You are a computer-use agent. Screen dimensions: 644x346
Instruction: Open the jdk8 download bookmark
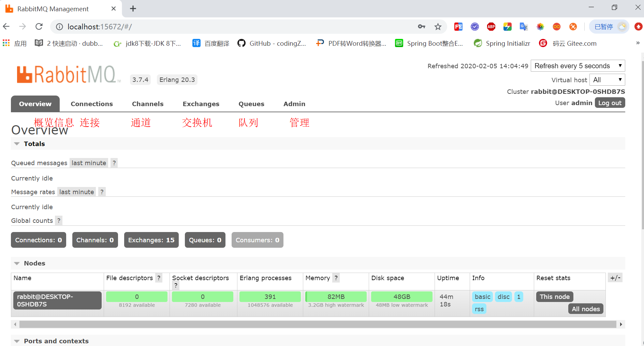(147, 43)
